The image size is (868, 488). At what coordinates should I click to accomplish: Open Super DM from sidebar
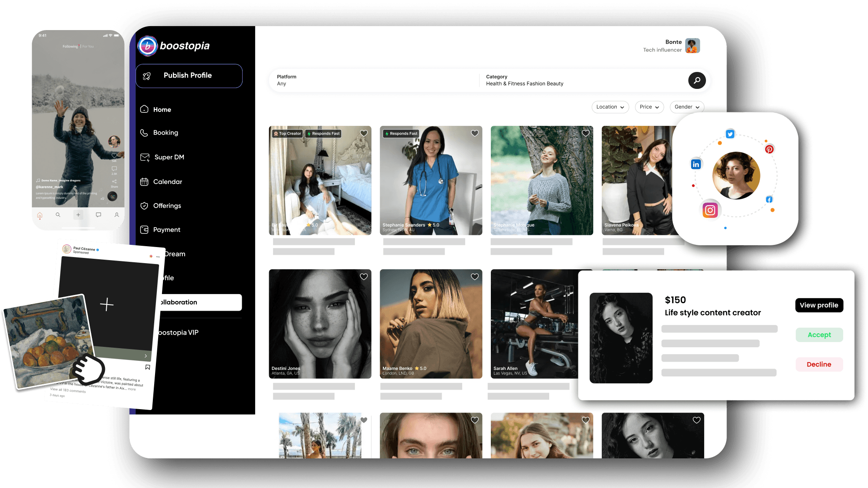169,157
